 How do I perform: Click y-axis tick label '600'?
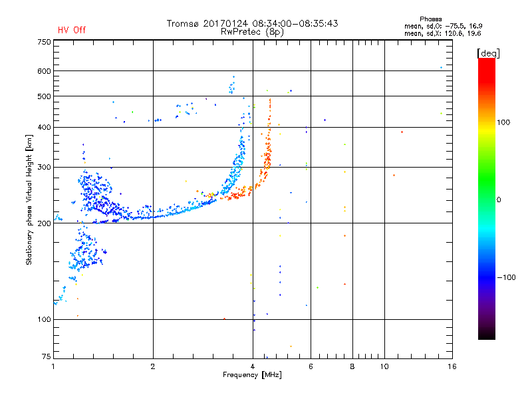point(44,71)
